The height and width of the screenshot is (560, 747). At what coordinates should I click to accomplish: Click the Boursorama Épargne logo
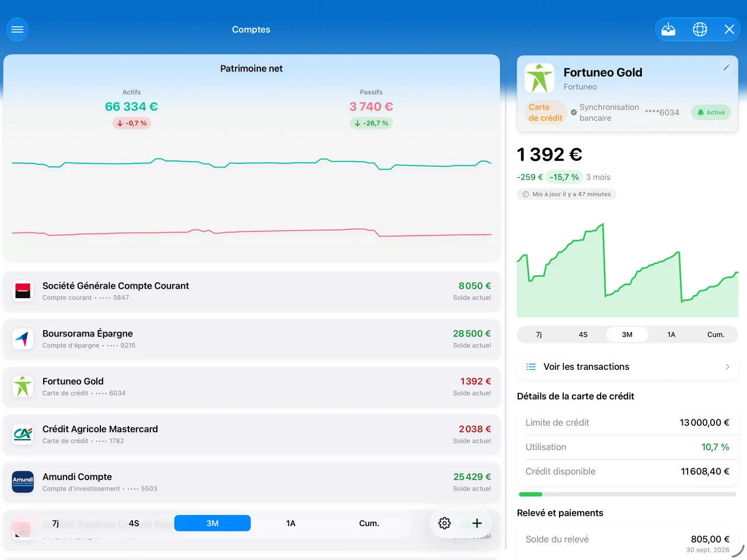(x=23, y=338)
